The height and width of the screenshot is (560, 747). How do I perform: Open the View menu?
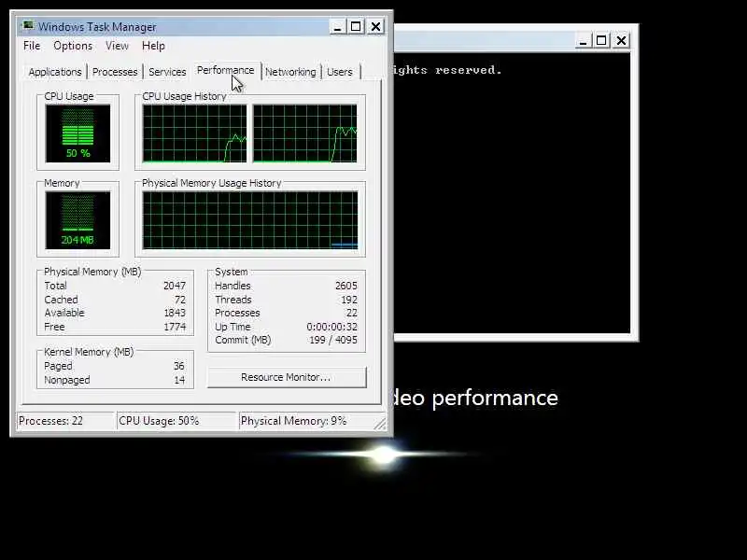tap(118, 46)
